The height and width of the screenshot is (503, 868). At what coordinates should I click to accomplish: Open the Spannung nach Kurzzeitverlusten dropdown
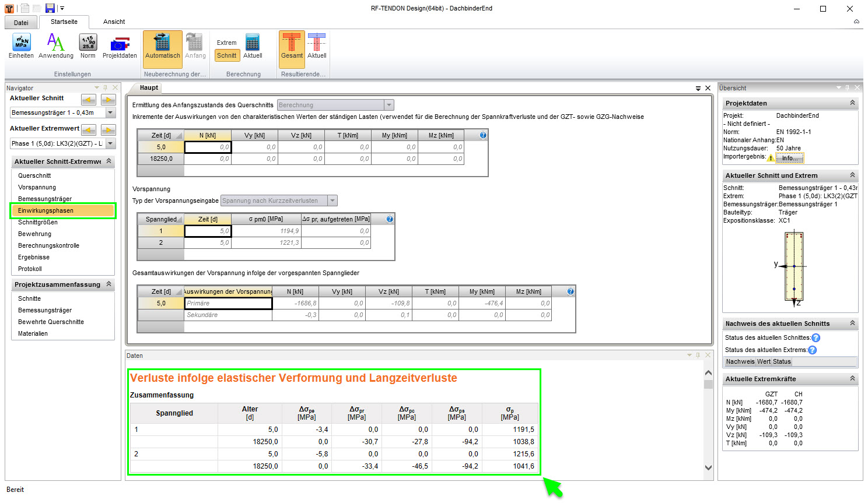tap(332, 201)
